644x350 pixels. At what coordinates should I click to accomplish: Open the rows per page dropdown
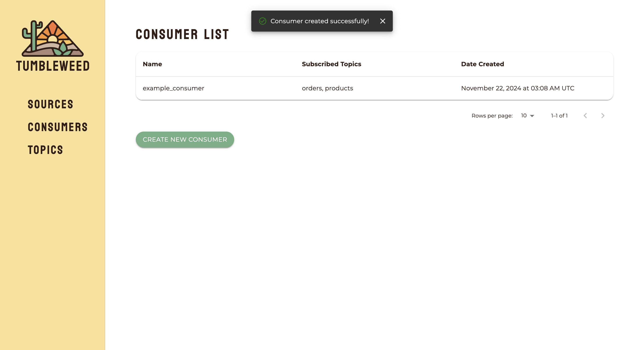tap(527, 116)
